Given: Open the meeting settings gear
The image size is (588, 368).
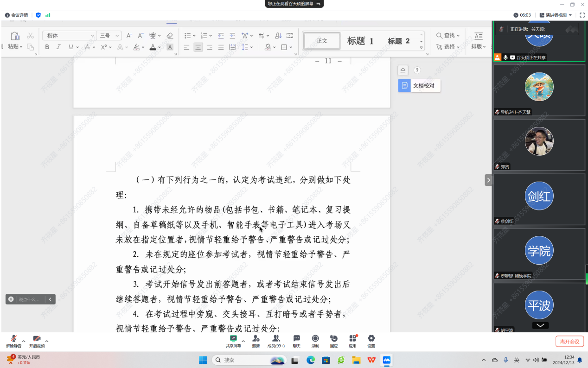Looking at the screenshot, I should pyautogui.click(x=371, y=341).
